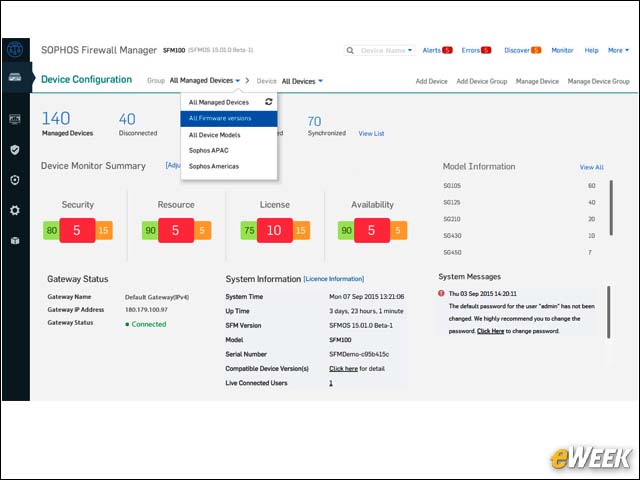Open the Errors link
The width and height of the screenshot is (640, 480).
click(x=471, y=50)
